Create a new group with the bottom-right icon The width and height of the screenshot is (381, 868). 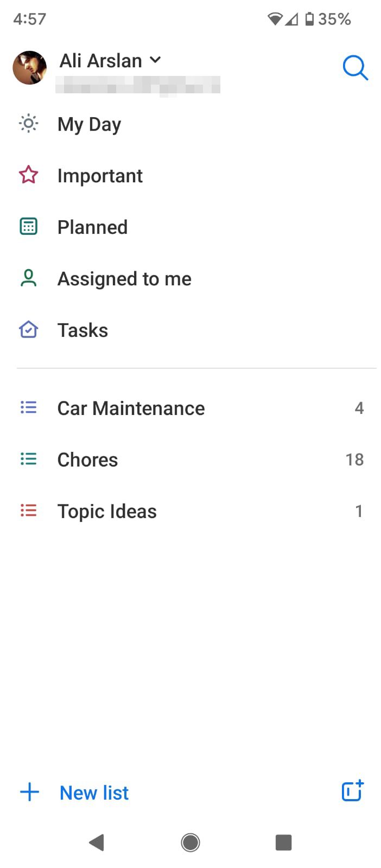(x=353, y=792)
